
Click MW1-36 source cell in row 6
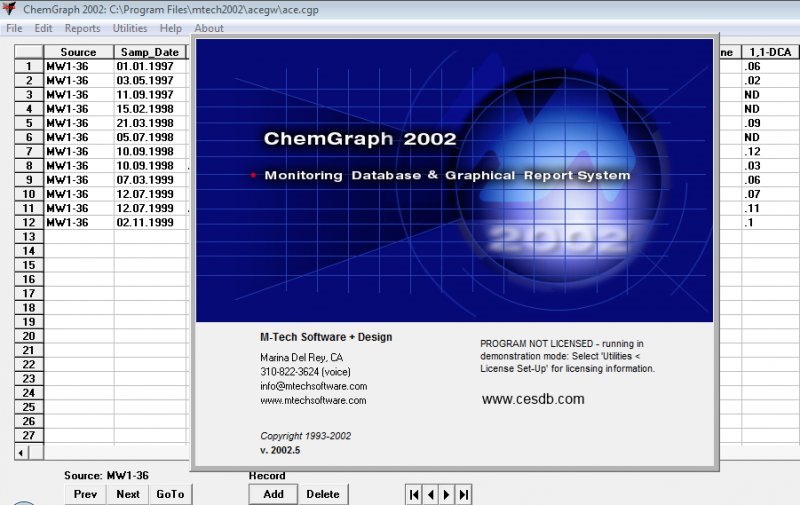click(79, 137)
